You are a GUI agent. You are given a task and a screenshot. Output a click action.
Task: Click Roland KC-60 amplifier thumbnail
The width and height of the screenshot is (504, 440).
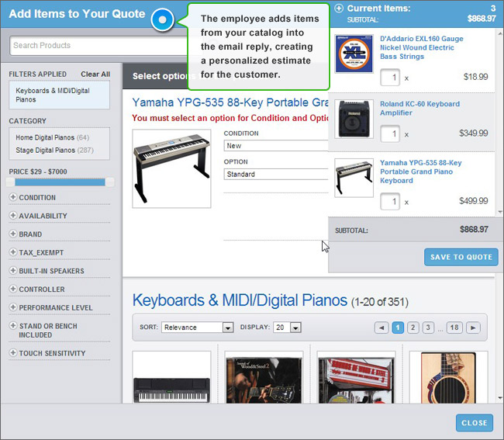tap(354, 119)
